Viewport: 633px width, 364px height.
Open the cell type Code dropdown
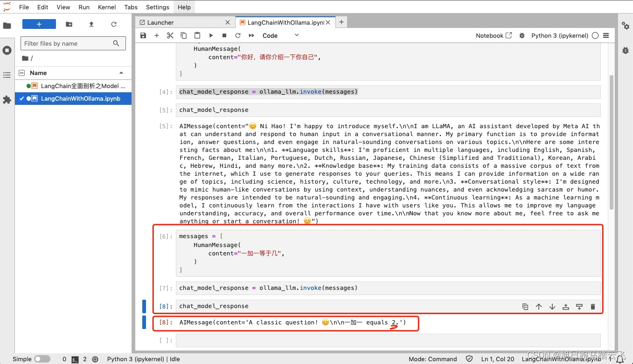[x=280, y=35]
